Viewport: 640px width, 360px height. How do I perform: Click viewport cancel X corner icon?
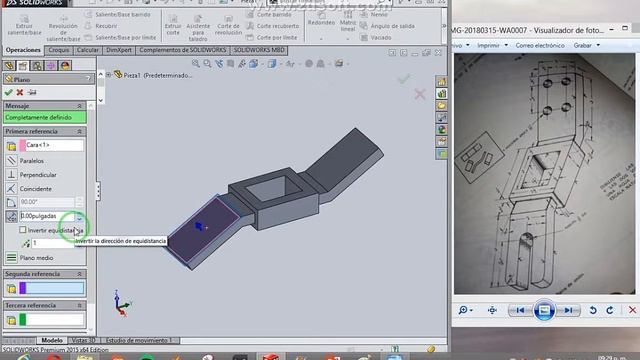420,94
